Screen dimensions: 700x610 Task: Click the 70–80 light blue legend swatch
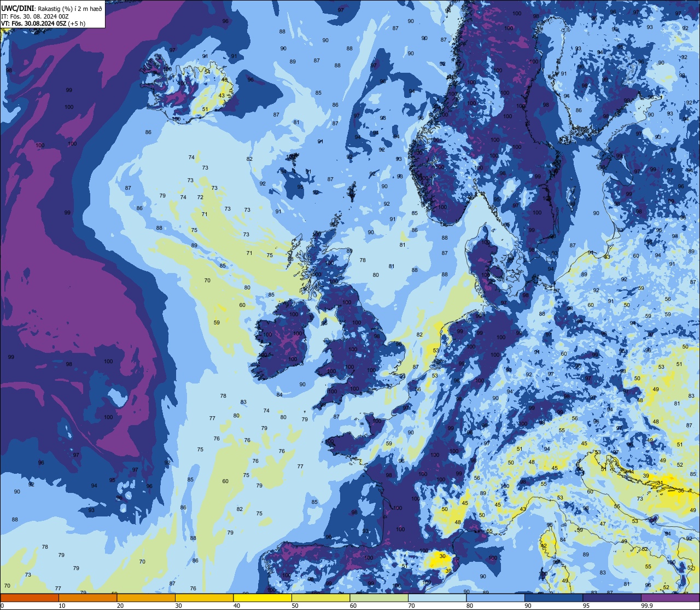click(437, 597)
